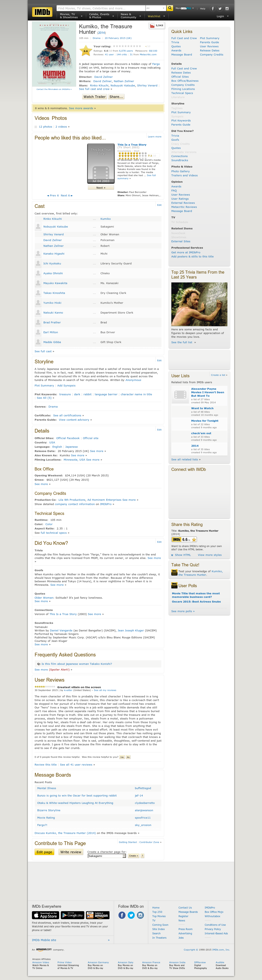
Task: Click the Next 6 link in recommendations
Action: coord(67,196)
